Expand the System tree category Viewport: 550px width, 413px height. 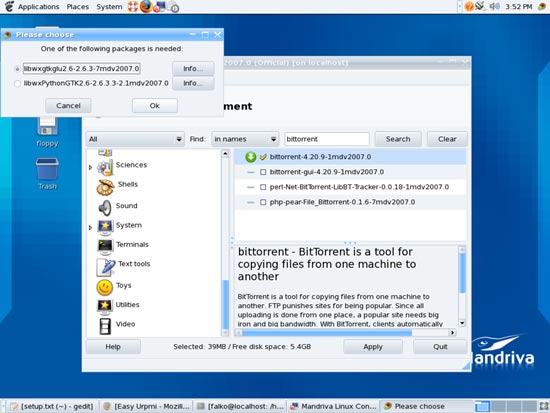(90, 228)
